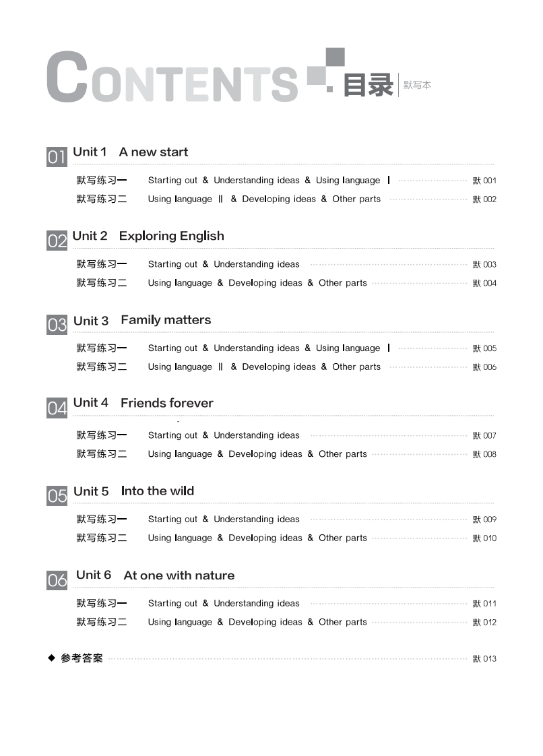Image resolution: width=543 pixels, height=756 pixels.
Task: Go to Unit 3 Family matters heading
Action: pos(142,320)
